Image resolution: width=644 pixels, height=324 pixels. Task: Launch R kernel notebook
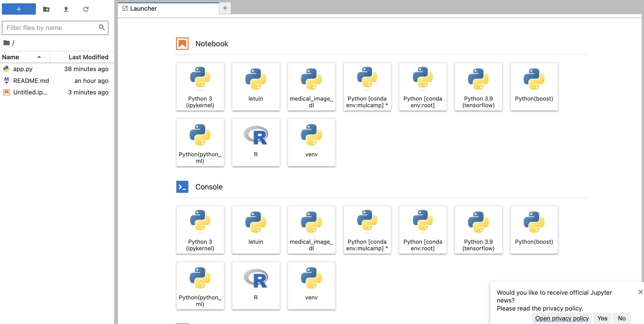pyautogui.click(x=256, y=142)
